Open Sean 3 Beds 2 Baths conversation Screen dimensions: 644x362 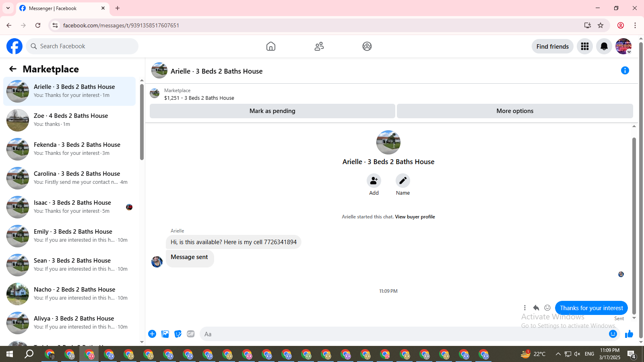click(x=70, y=265)
